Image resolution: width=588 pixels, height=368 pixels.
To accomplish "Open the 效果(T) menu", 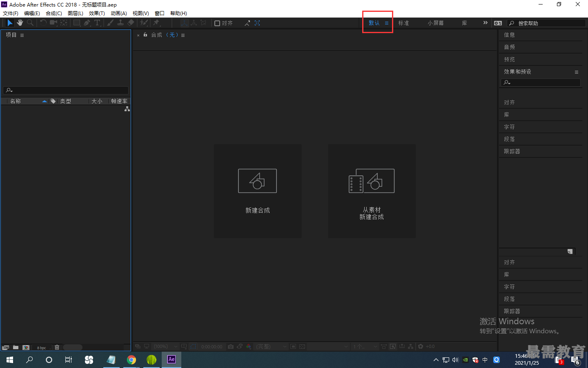I will click(x=97, y=13).
